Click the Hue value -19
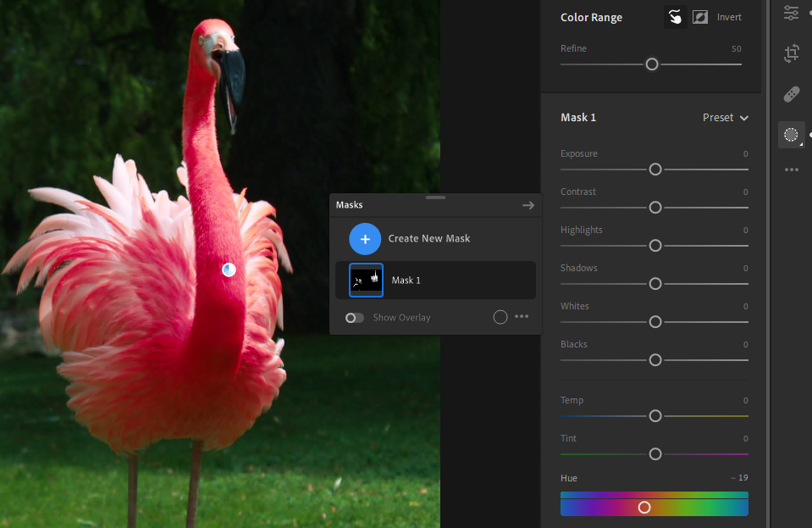Screen dimensions: 812x528 [739, 478]
